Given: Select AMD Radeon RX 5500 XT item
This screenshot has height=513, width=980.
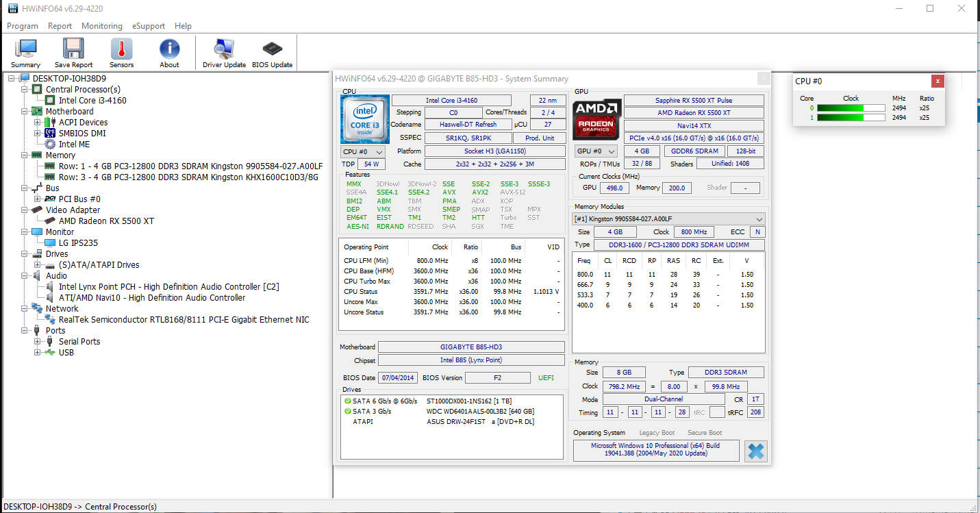Looking at the screenshot, I should [106, 221].
